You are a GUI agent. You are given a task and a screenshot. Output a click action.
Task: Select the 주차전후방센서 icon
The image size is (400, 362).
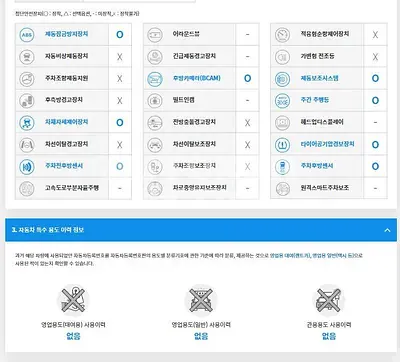point(27,167)
